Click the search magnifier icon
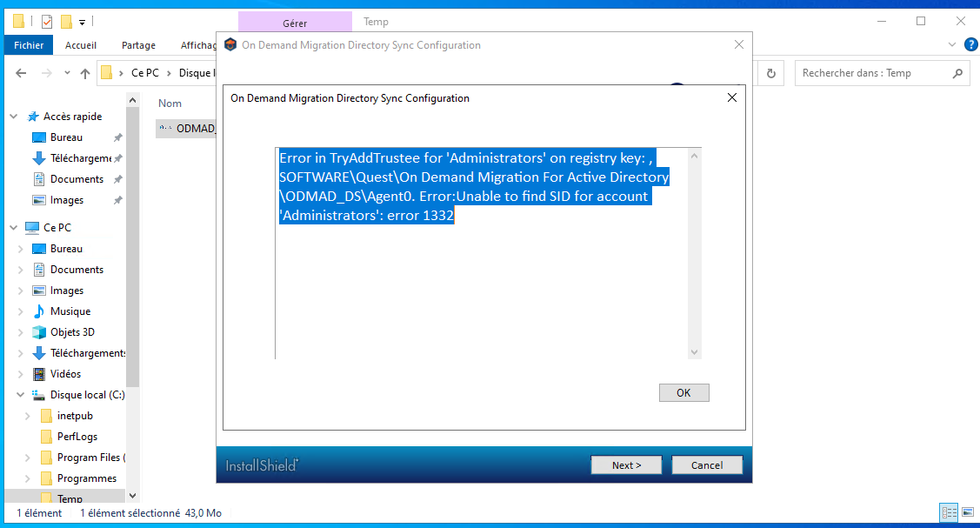 pyautogui.click(x=957, y=73)
